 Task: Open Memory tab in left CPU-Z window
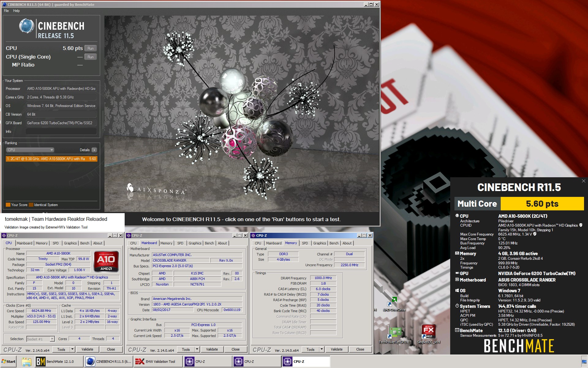click(x=42, y=243)
